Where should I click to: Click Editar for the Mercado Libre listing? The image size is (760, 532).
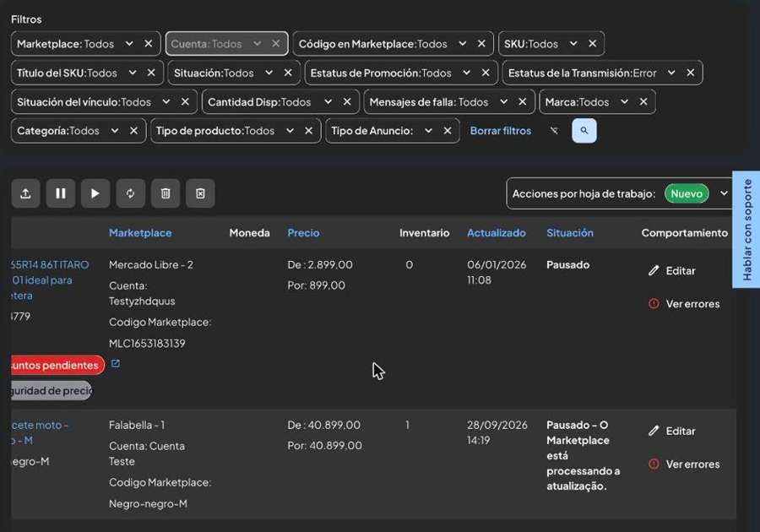click(672, 270)
